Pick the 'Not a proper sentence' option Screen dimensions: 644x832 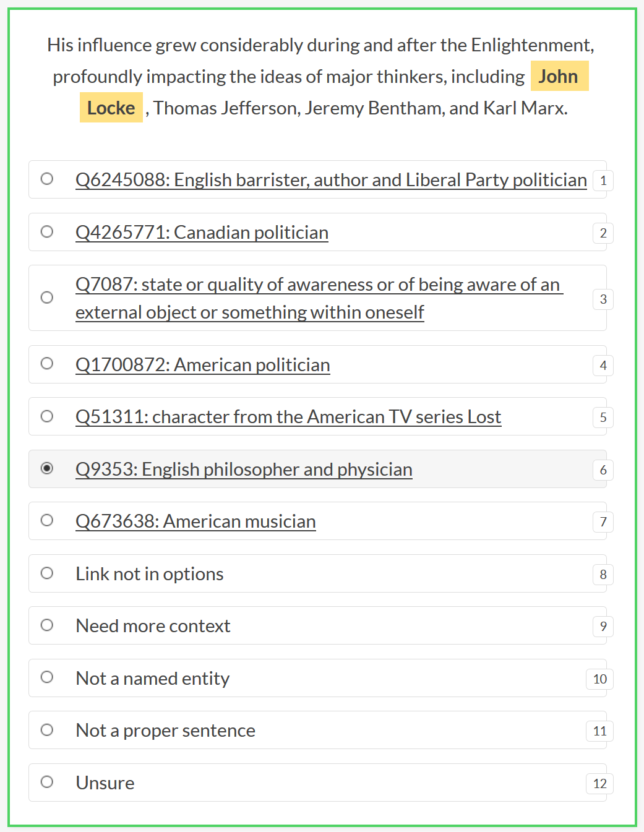coord(47,729)
